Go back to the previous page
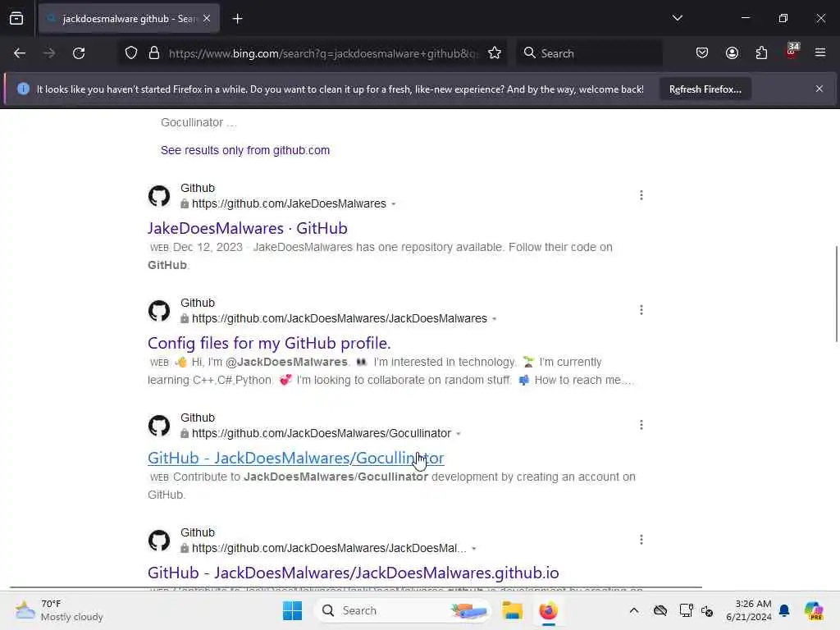Screen dimensions: 840x630 (x=20, y=53)
